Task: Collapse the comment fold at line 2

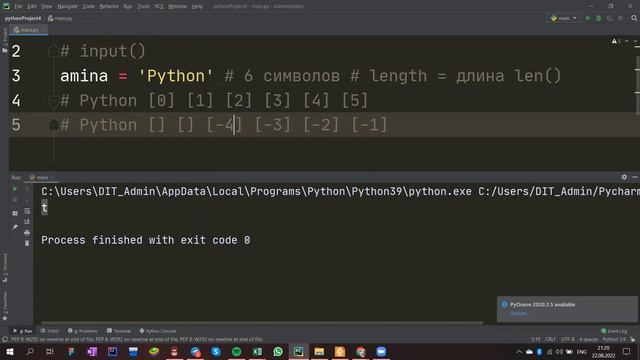Action: pyautogui.click(x=53, y=51)
